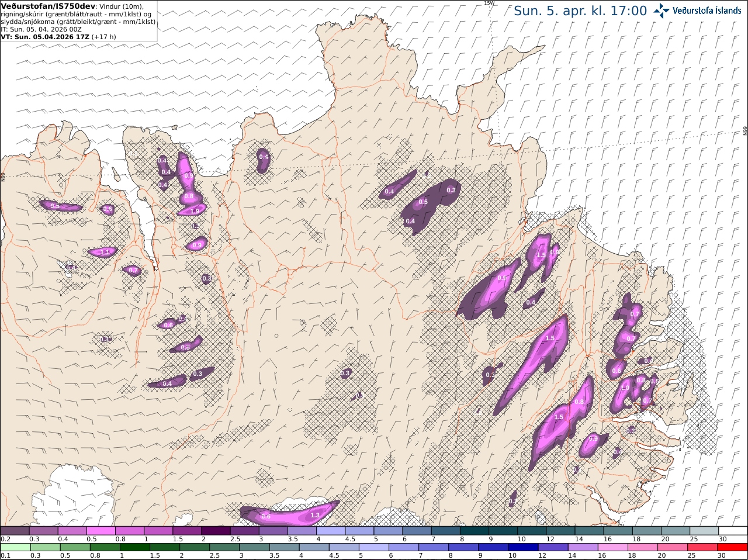Select the snow patch labeled 0.7 in the west
The height and width of the screenshot is (560, 748).
[x=133, y=270]
